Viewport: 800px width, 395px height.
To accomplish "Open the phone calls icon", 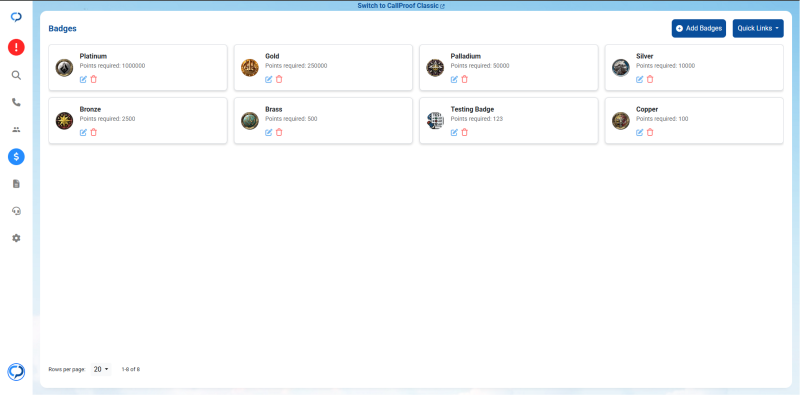I will (x=16, y=103).
